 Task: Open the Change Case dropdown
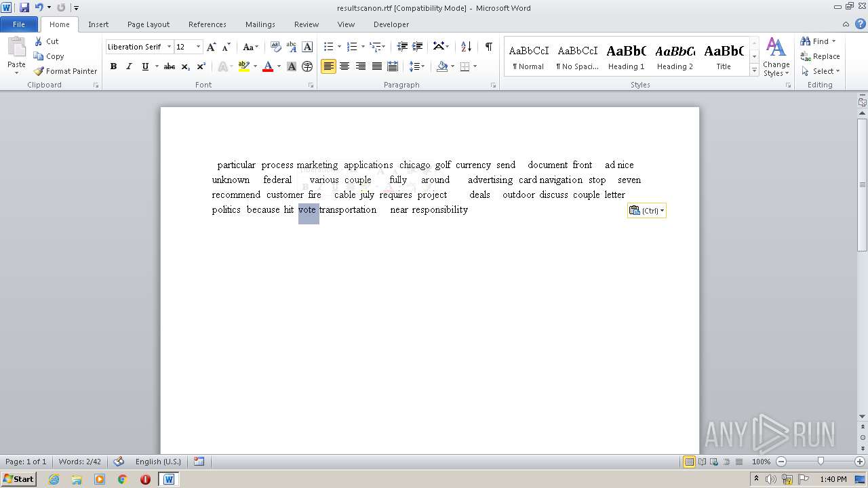pyautogui.click(x=250, y=47)
